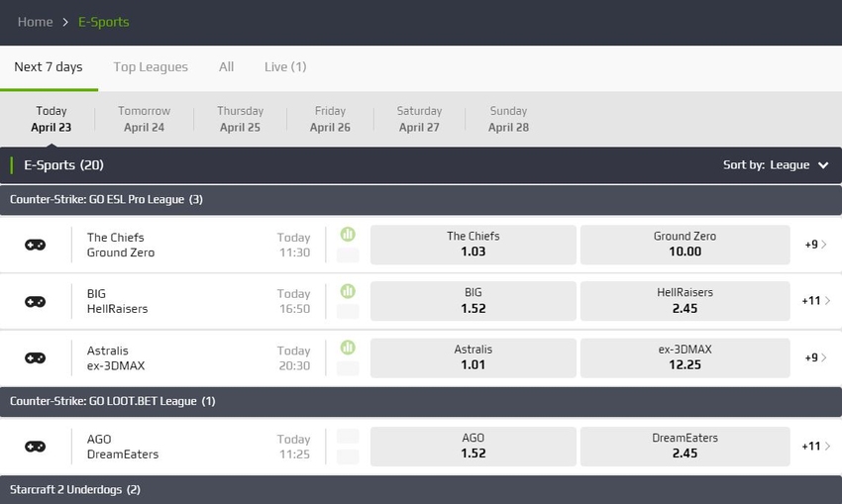Select Thursday April 25 date
This screenshot has width=842, height=504.
tap(240, 119)
